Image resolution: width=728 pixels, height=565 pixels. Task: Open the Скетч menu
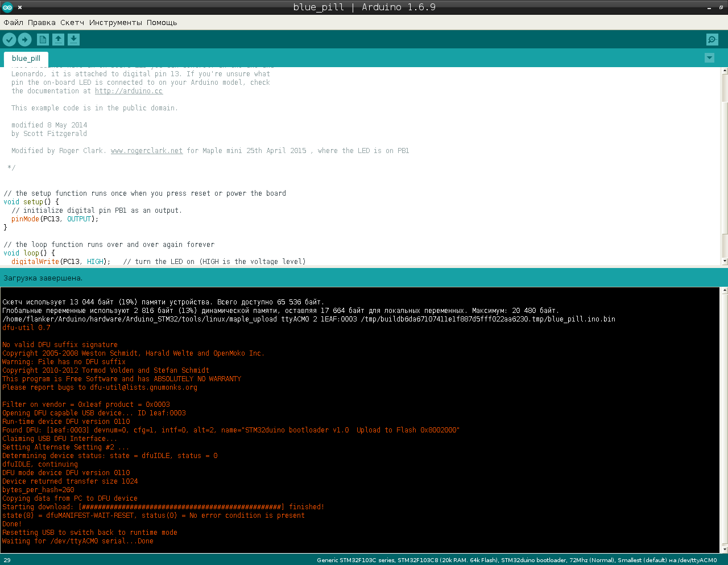72,23
